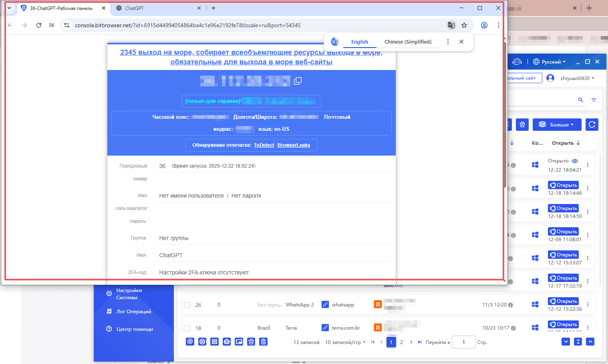Screen dimensions: 608x364
Task: Click the link icon next to terra.com.br
Action: pos(325,328)
